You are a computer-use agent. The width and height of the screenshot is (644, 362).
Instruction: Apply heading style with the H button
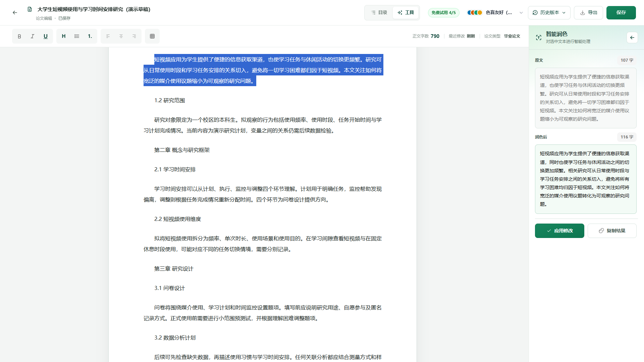pos(63,36)
